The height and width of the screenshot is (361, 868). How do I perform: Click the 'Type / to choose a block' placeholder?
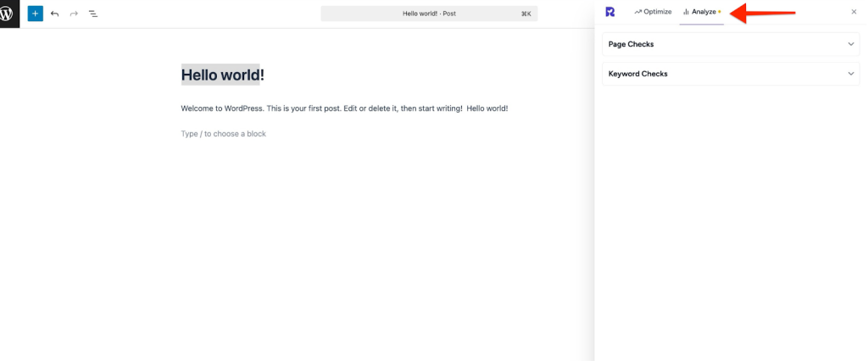[223, 134]
